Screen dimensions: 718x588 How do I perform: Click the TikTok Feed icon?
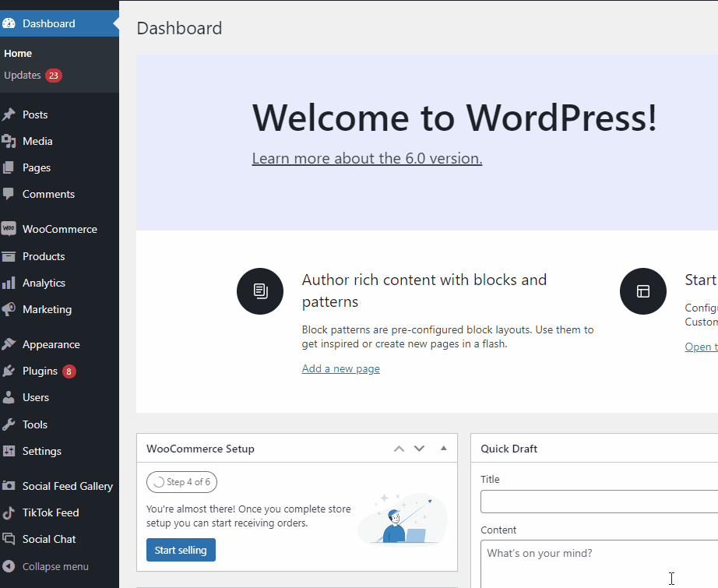point(9,512)
